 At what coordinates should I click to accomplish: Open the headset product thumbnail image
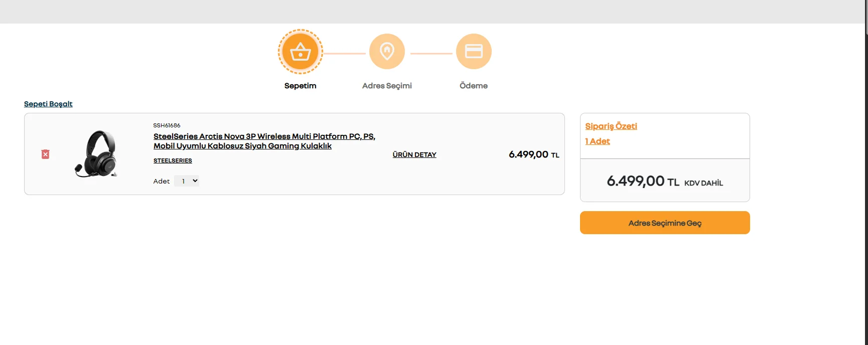pos(96,154)
